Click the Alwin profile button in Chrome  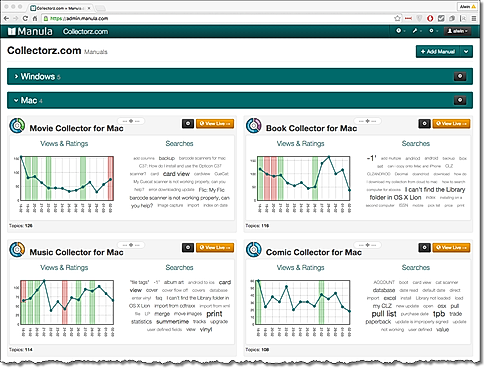(468, 6)
